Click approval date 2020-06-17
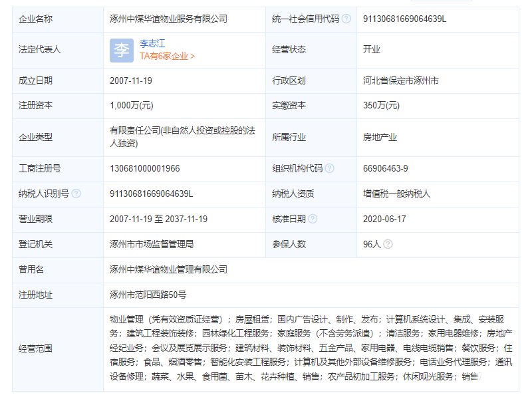532x399 pixels. coord(384,219)
